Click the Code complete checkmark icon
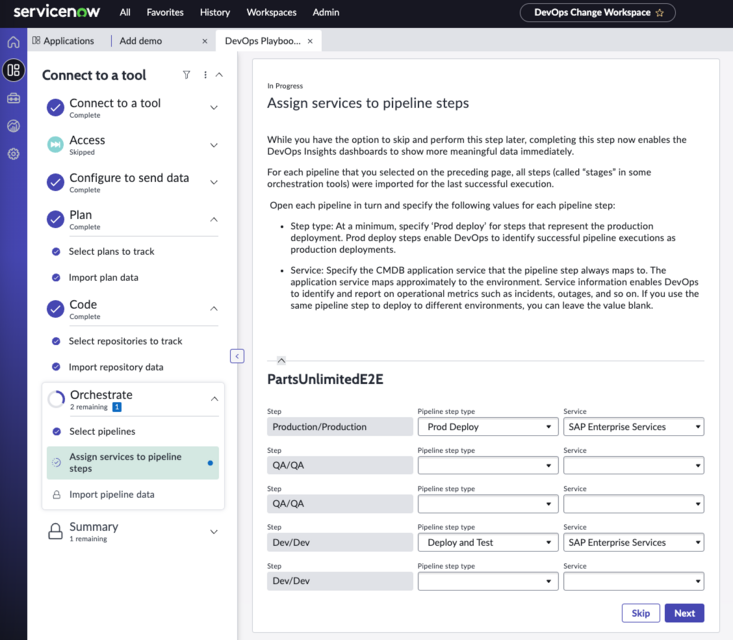Viewport: 733px width, 640px height. coord(55,309)
